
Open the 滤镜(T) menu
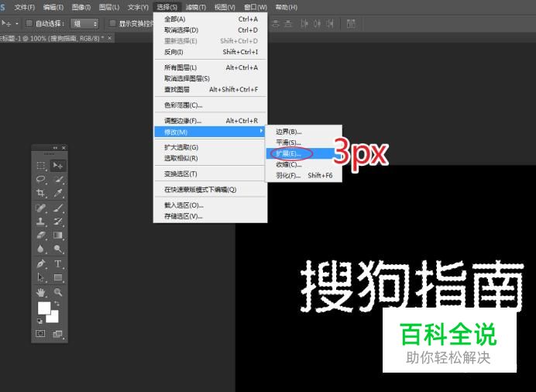[x=195, y=7]
